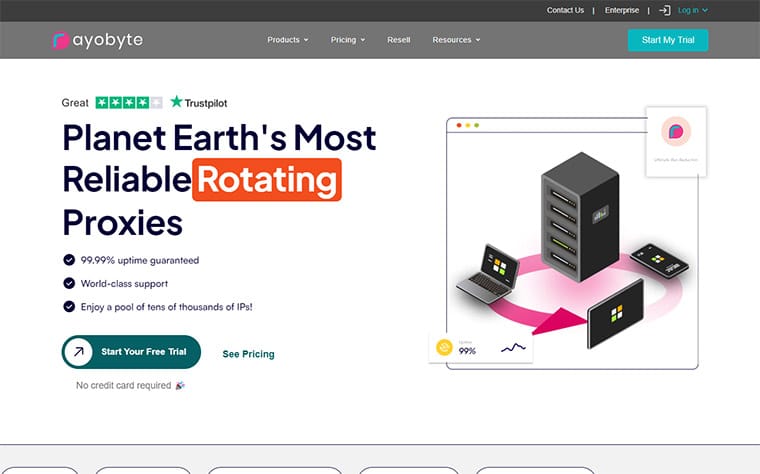
Task: Follow the See Pricing link
Action: coord(248,354)
